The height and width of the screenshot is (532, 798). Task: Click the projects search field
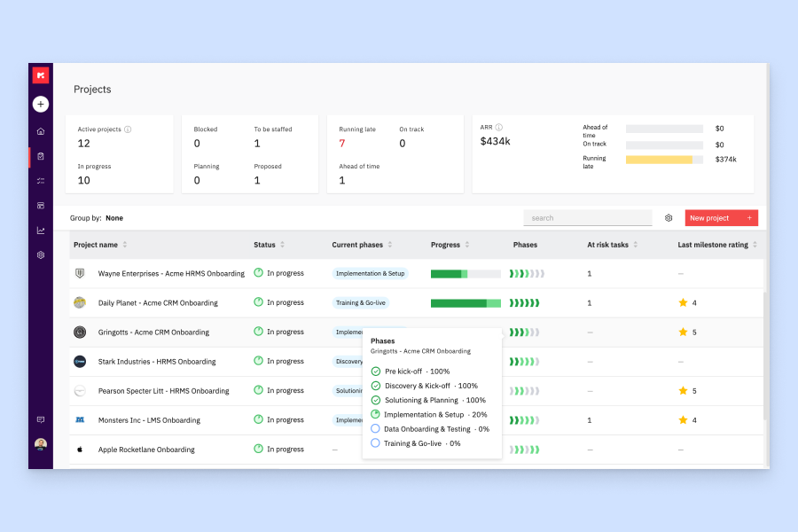pos(588,218)
